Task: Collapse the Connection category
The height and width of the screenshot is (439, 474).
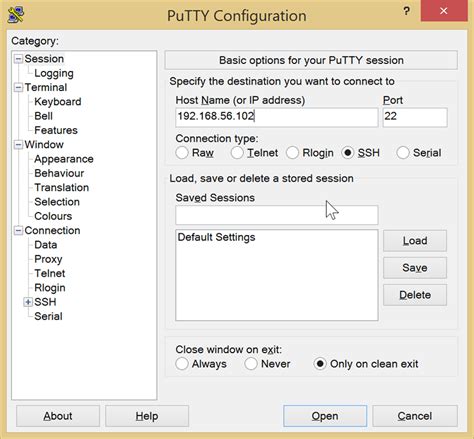Action: [x=19, y=230]
